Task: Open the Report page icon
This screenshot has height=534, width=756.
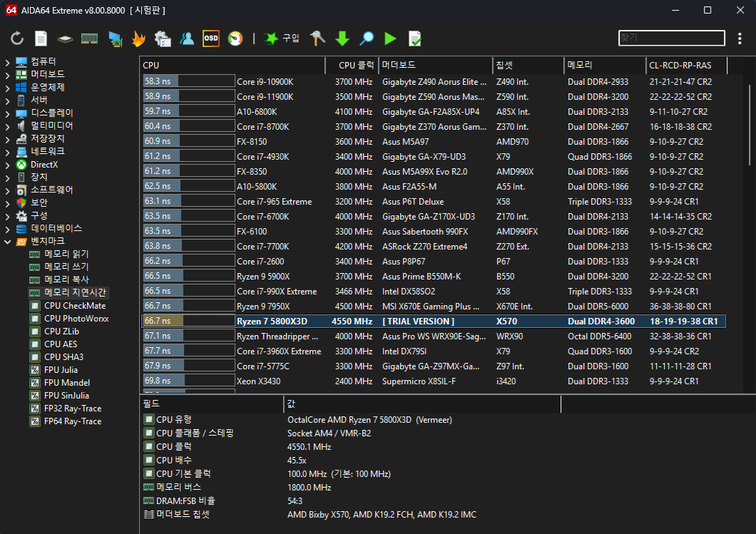Action: (x=41, y=38)
